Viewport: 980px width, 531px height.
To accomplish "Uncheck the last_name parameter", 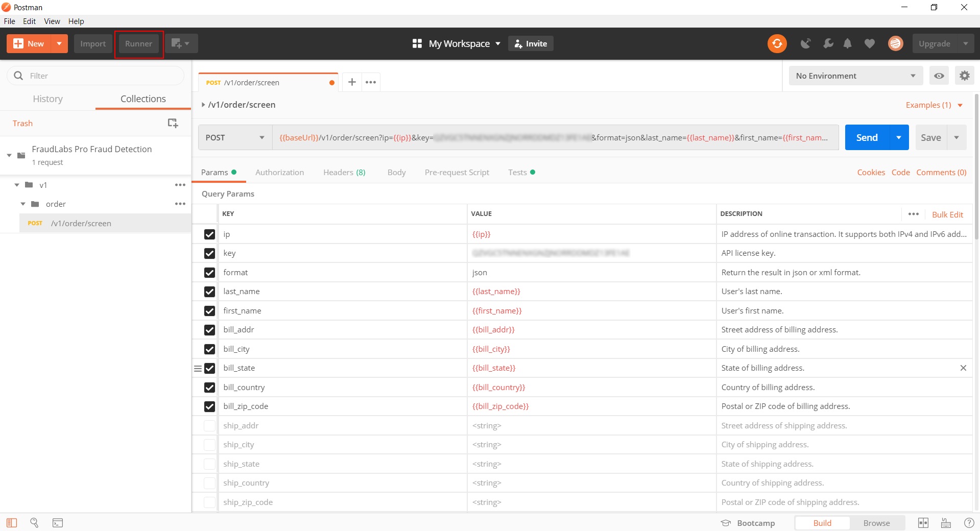I will pos(209,292).
